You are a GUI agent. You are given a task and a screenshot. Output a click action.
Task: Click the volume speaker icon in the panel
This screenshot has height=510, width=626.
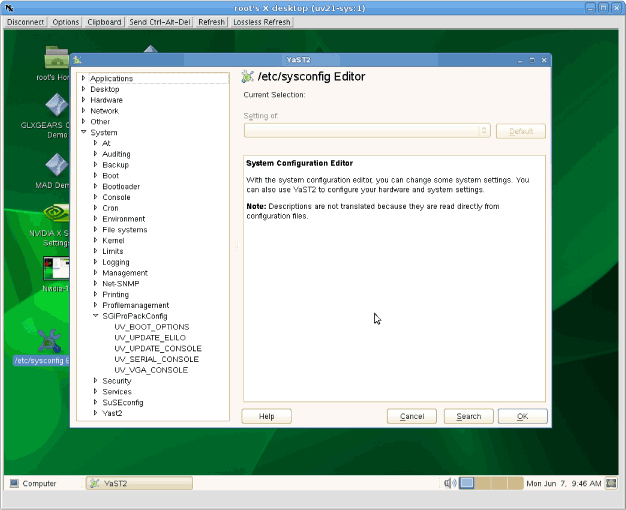coord(450,483)
